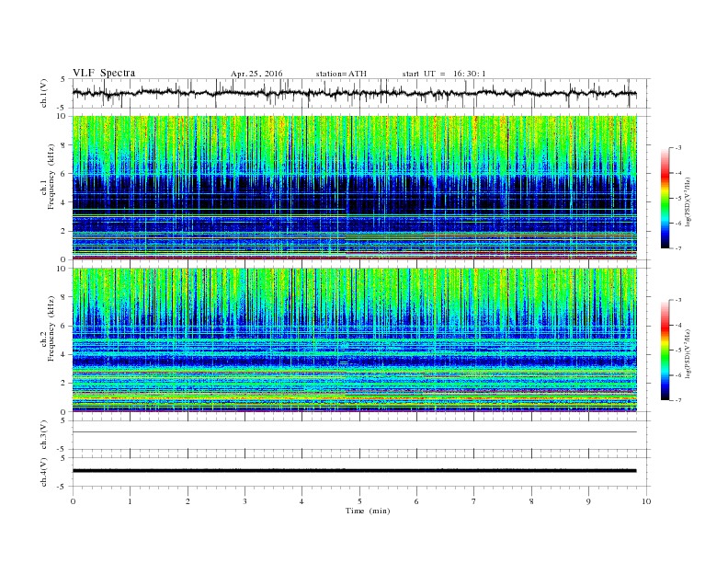
Task: Click the "3" tick on the time axis
Action: coord(245,501)
